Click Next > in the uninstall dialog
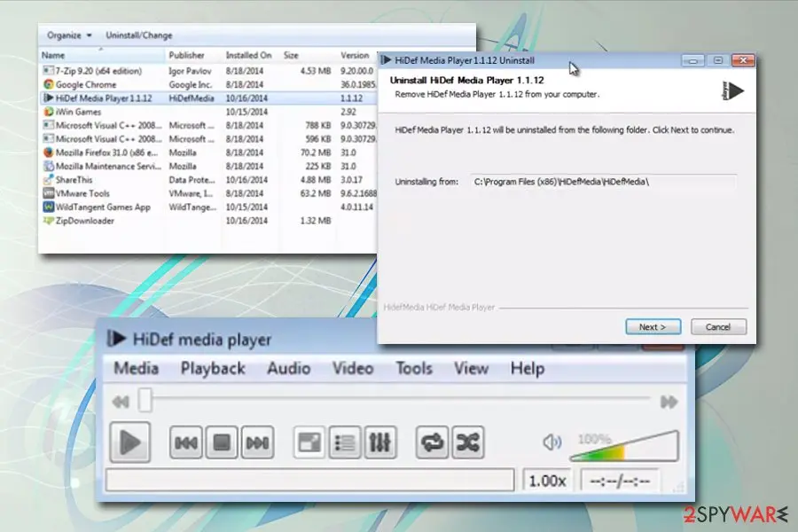 653,327
